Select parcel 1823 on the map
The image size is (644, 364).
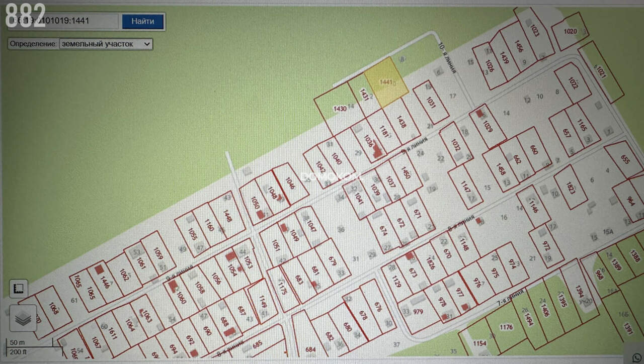tap(570, 187)
